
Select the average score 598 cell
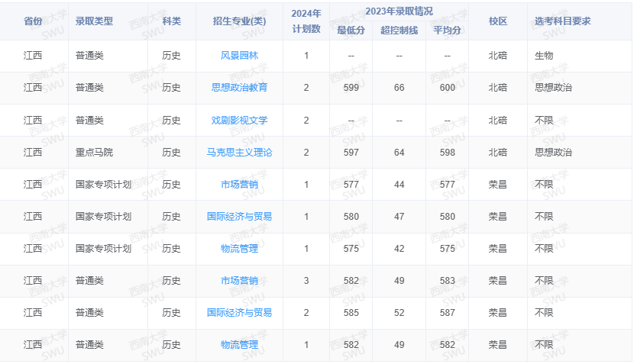point(448,152)
